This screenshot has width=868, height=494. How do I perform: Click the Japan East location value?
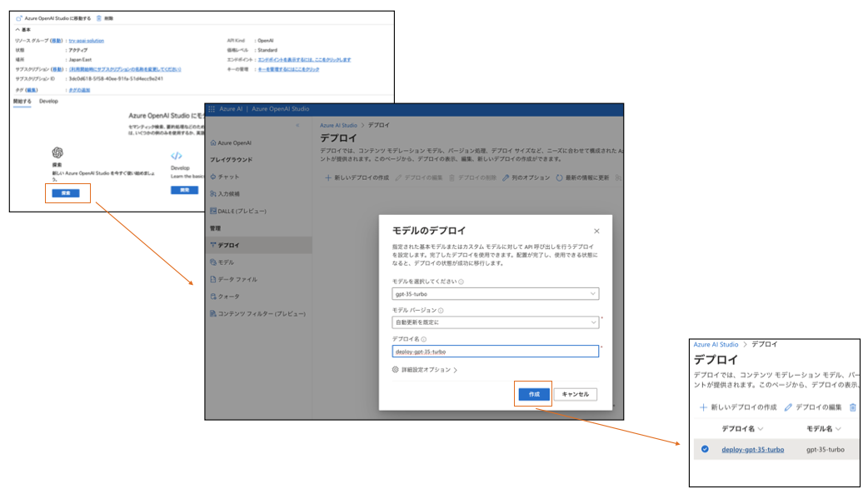[80, 60]
